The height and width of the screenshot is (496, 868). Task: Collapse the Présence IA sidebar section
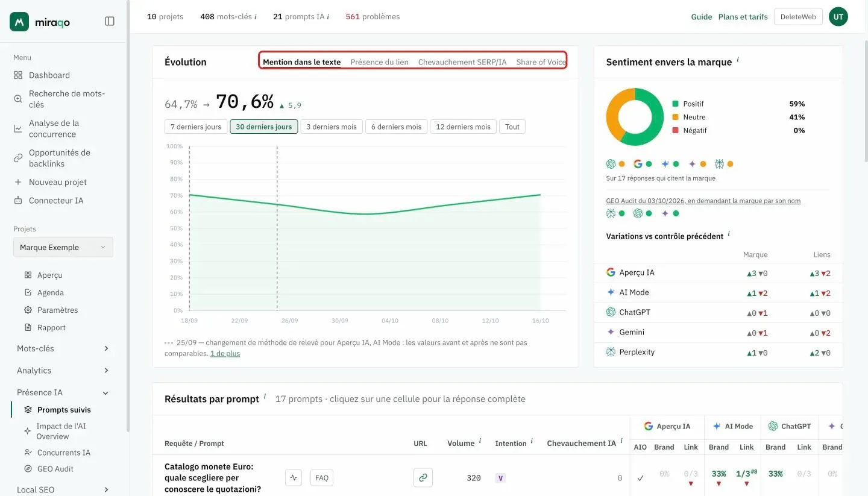coord(63,392)
